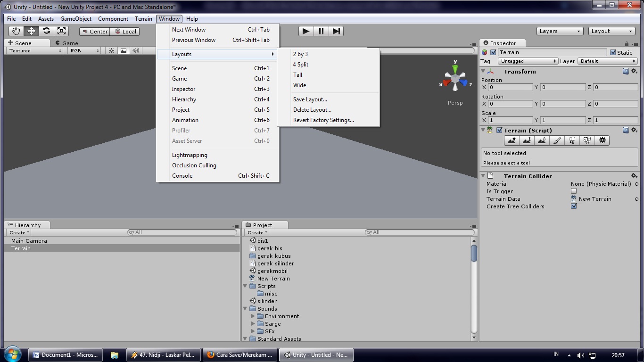
Task: Choose 2 by 3 layout
Action: tap(300, 54)
